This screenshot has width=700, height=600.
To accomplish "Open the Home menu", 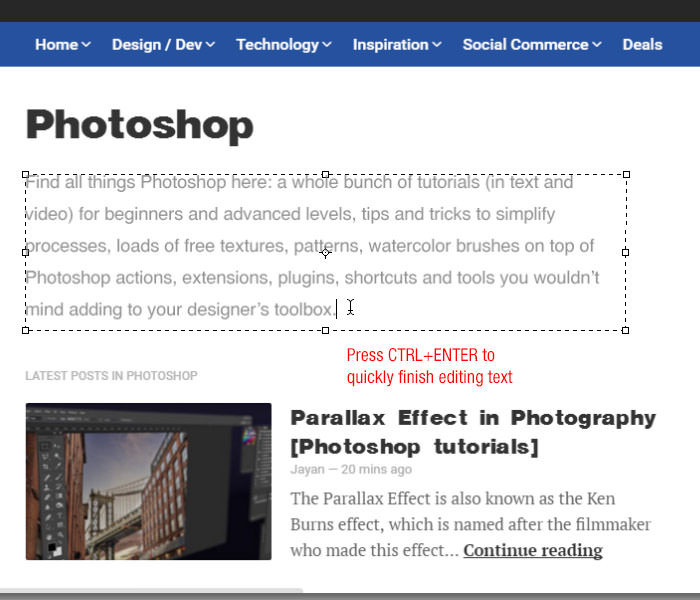I will (x=63, y=45).
